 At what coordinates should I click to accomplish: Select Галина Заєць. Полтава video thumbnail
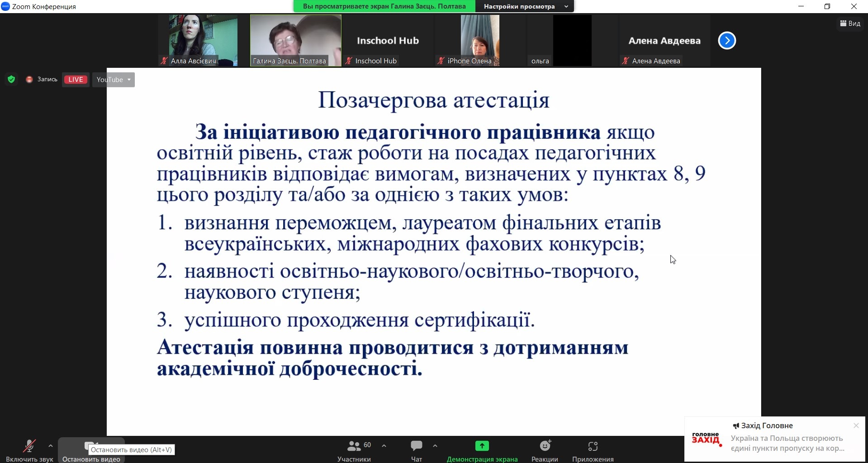295,40
